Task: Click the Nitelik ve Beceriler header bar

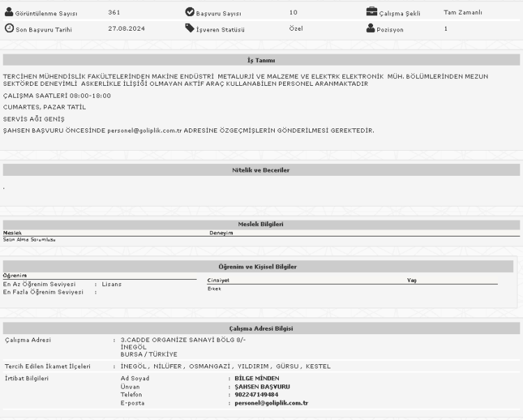Action: point(261,170)
